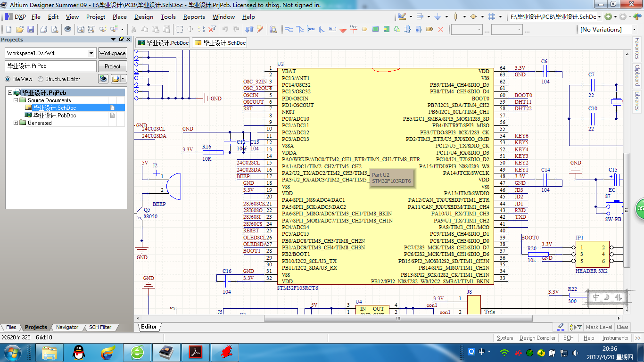The height and width of the screenshot is (362, 644).
Task: Switch to the Navigator panel tab
Action: [x=67, y=327]
